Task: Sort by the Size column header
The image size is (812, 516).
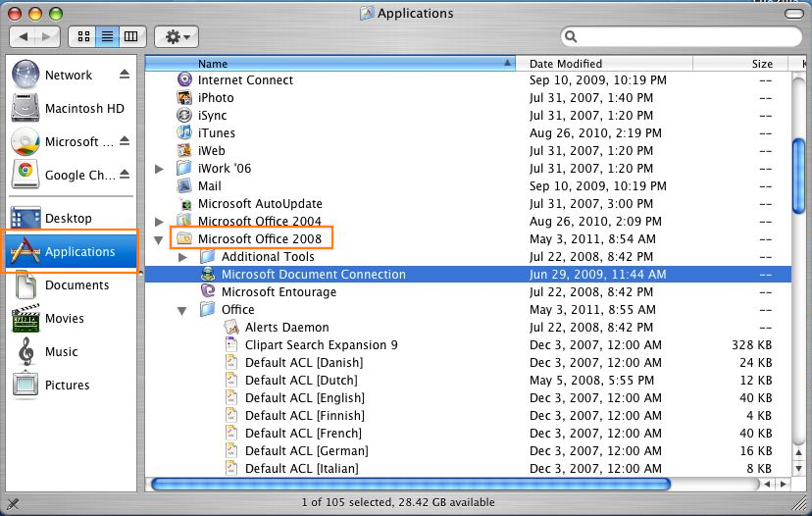Action: 740,63
